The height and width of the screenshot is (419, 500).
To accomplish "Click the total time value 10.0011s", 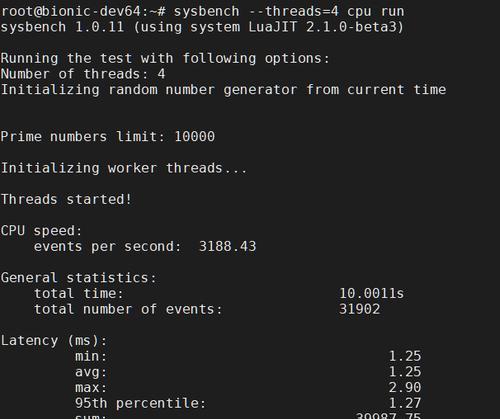I will tap(371, 294).
